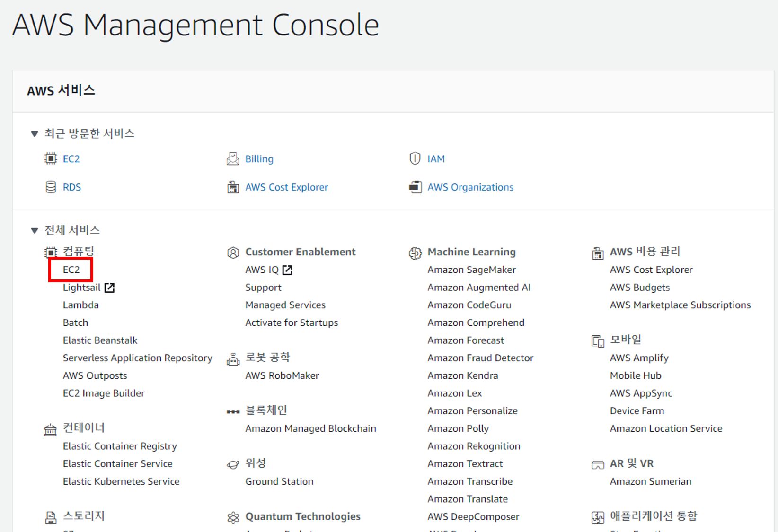Open AWS DeepComposer

pos(473,517)
